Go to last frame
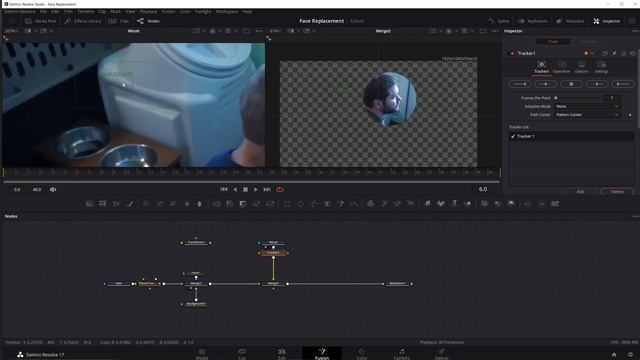Viewport: 640px width, 360px height. pos(267,189)
